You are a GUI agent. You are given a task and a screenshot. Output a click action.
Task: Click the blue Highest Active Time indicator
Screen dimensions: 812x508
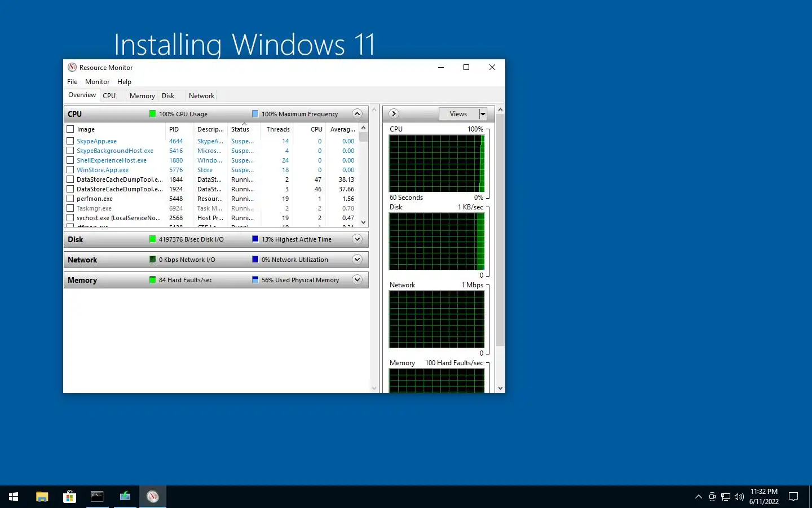[x=255, y=239]
